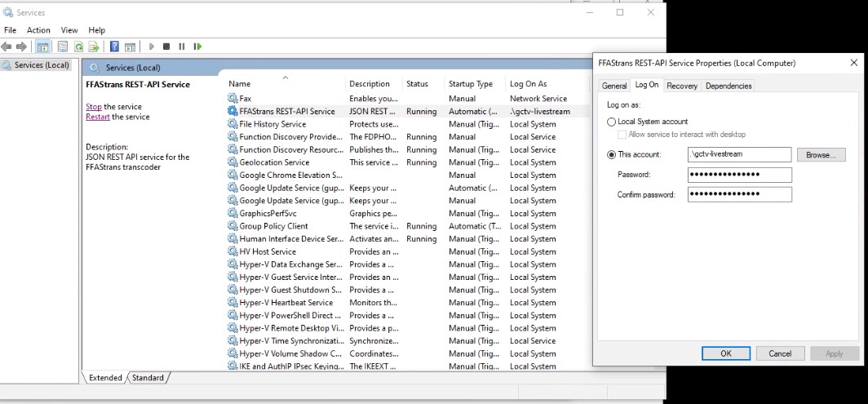Click the Restart Service toolbar icon
Viewport: 868px width, 404px height.
(x=197, y=47)
